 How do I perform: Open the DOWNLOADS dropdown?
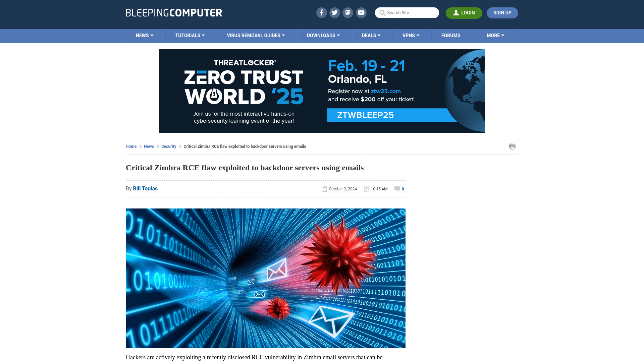click(x=323, y=35)
